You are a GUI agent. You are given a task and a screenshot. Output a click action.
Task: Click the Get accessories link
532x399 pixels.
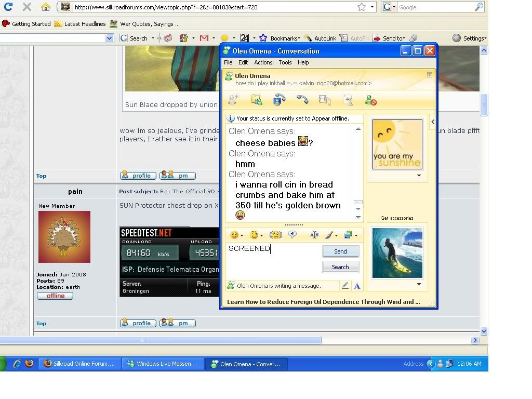pos(397,218)
